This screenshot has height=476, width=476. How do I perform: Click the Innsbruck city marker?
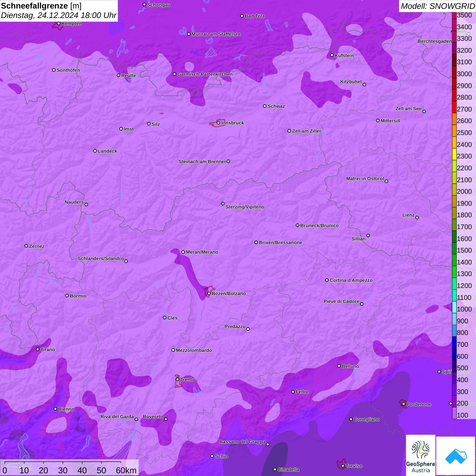coord(219,123)
